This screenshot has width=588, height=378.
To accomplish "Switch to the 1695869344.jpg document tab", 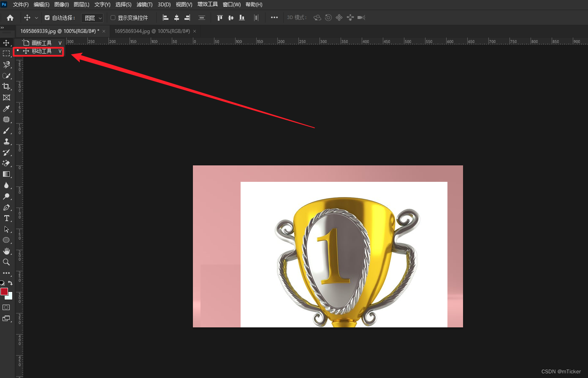I will [x=152, y=31].
